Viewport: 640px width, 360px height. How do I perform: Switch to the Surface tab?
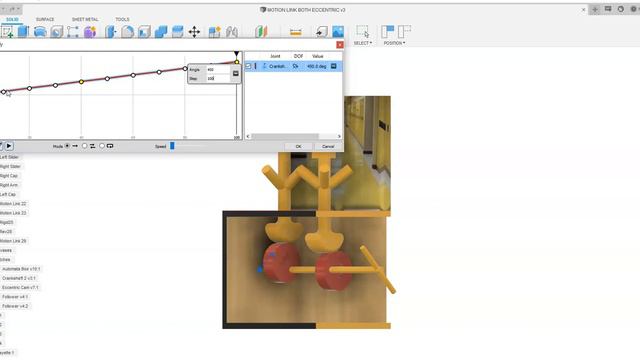tap(45, 19)
